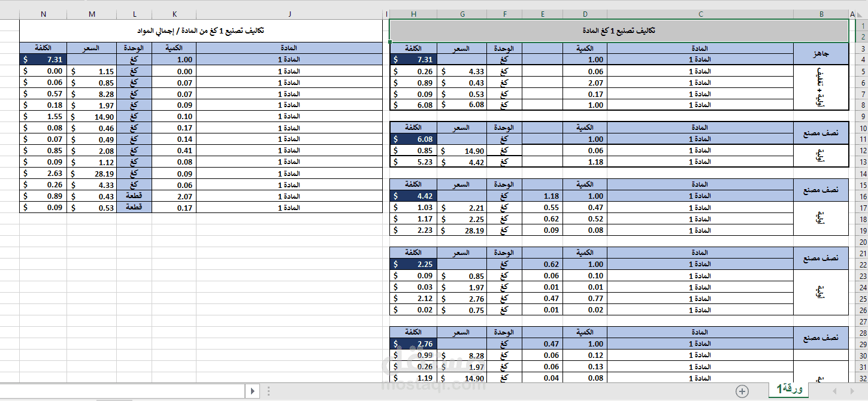Add a new sheet with the plus button

click(x=742, y=391)
